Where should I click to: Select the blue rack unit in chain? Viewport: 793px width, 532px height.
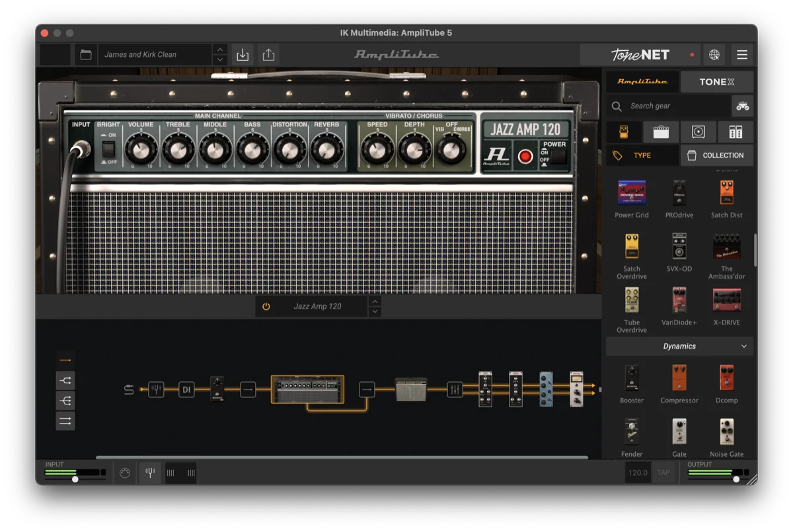click(546, 389)
